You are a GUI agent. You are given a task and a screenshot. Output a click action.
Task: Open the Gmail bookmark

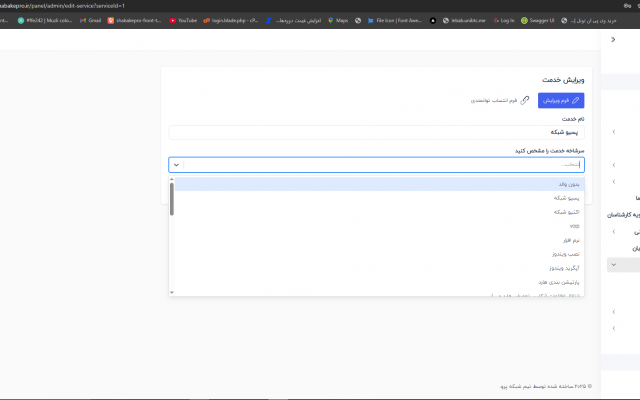(90, 20)
